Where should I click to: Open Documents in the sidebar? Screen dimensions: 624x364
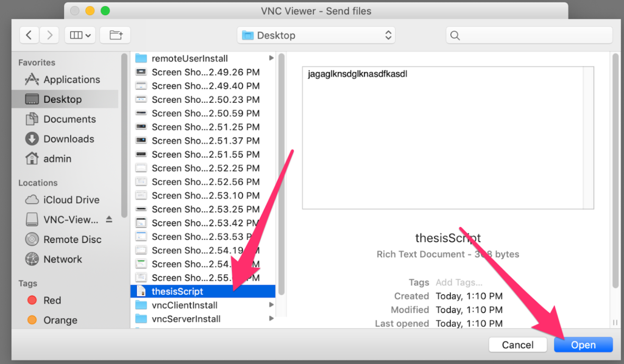tap(65, 119)
